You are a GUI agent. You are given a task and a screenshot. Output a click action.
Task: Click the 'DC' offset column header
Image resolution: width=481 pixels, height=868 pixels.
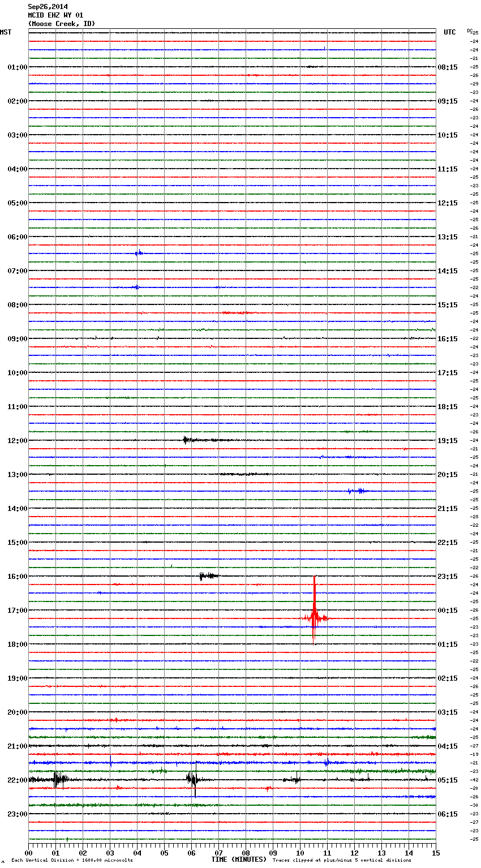tap(470, 31)
